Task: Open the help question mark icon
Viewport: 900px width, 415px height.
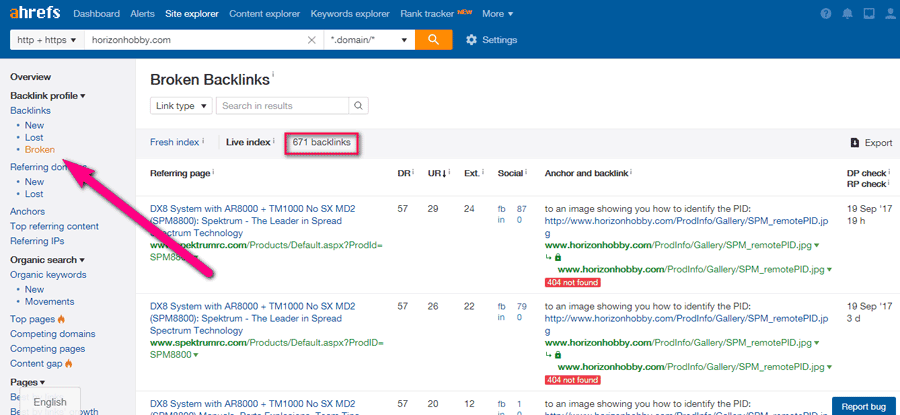Action: [x=826, y=14]
